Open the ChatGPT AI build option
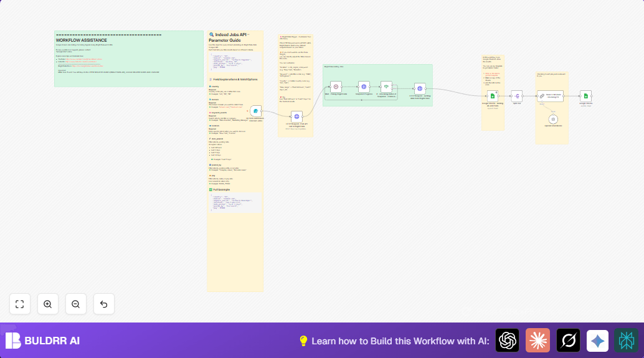 pyautogui.click(x=507, y=341)
